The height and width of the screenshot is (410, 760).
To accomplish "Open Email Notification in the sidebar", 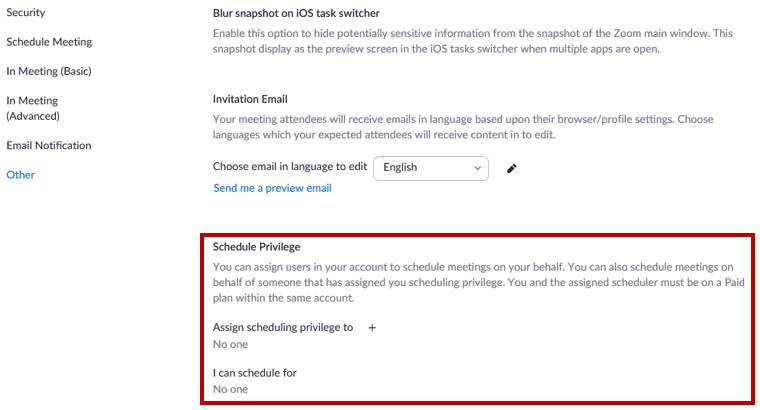I will click(48, 145).
